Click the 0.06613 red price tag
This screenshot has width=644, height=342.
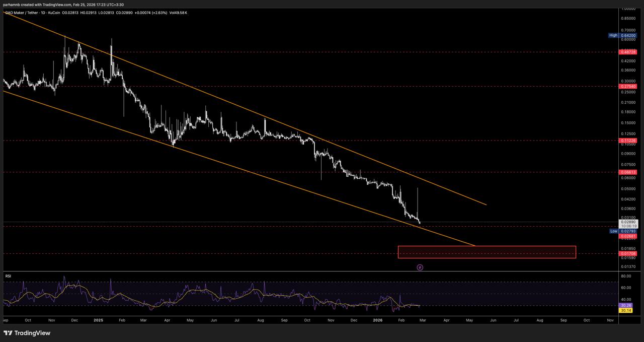(x=628, y=172)
